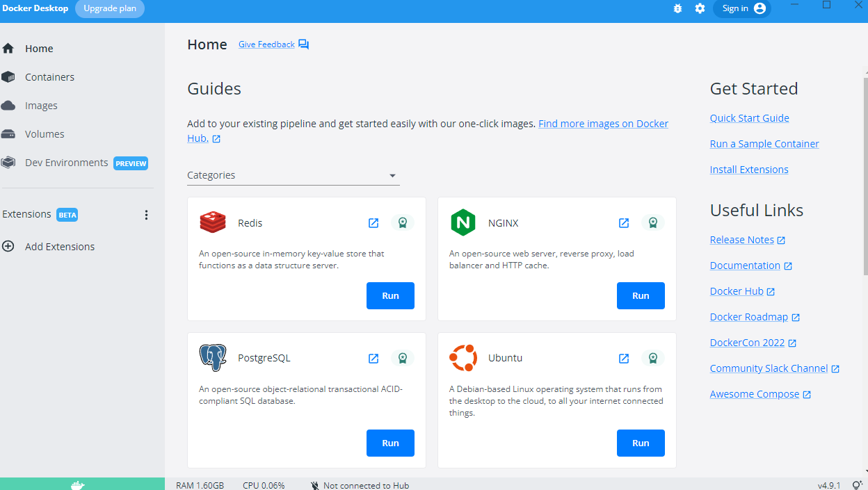Viewport: 868px width, 490px height.
Task: Open NGINX external link icon
Action: 624,223
